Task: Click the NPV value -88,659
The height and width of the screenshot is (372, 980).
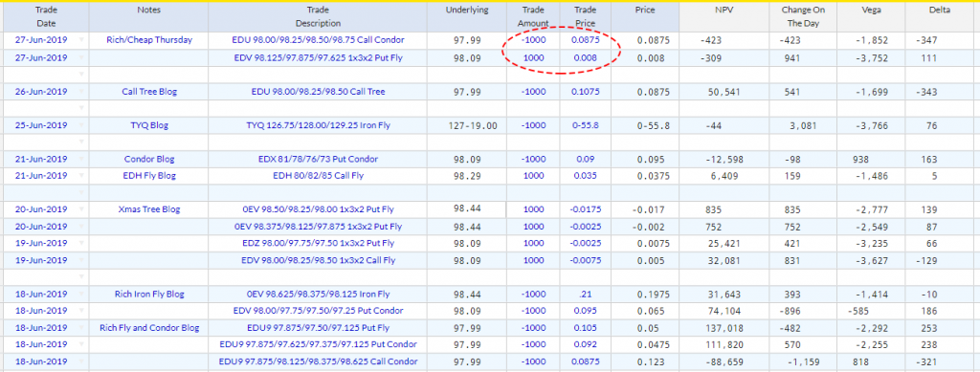Action: click(725, 361)
